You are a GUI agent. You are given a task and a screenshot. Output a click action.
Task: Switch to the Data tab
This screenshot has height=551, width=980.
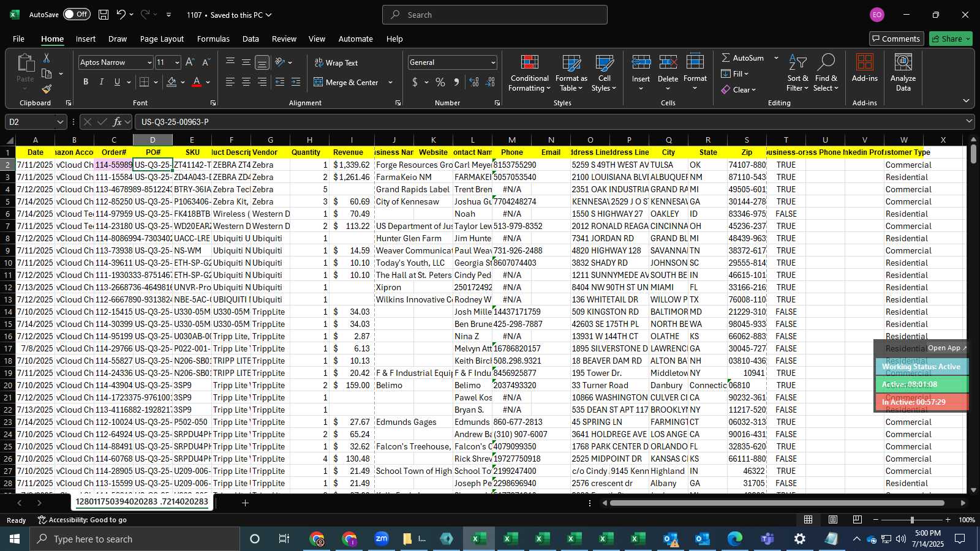pos(251,39)
